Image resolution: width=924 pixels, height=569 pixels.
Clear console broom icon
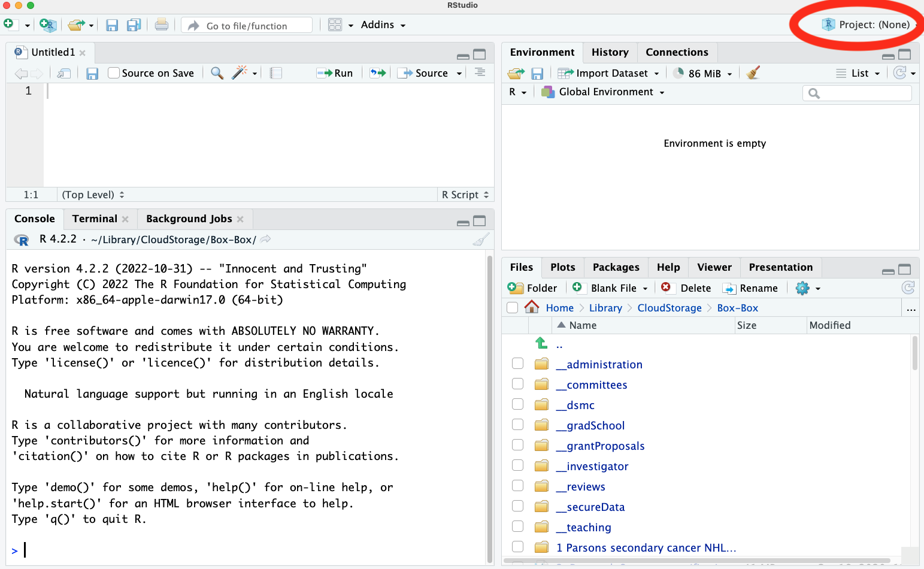click(x=481, y=240)
